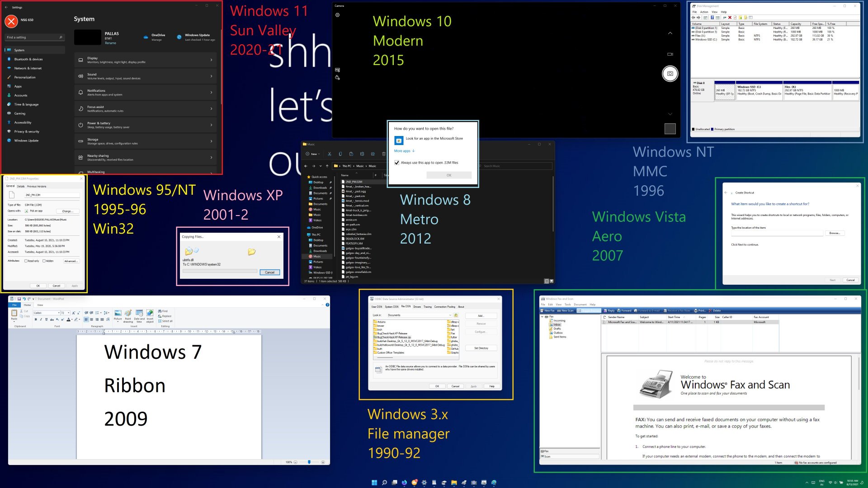The image size is (868, 488).
Task: Click the Camera settings gear icon
Action: point(337,15)
